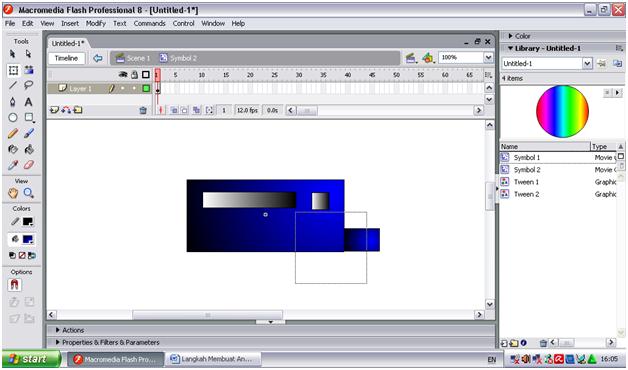
Task: Click the library New Folder icon
Action: [x=513, y=343]
